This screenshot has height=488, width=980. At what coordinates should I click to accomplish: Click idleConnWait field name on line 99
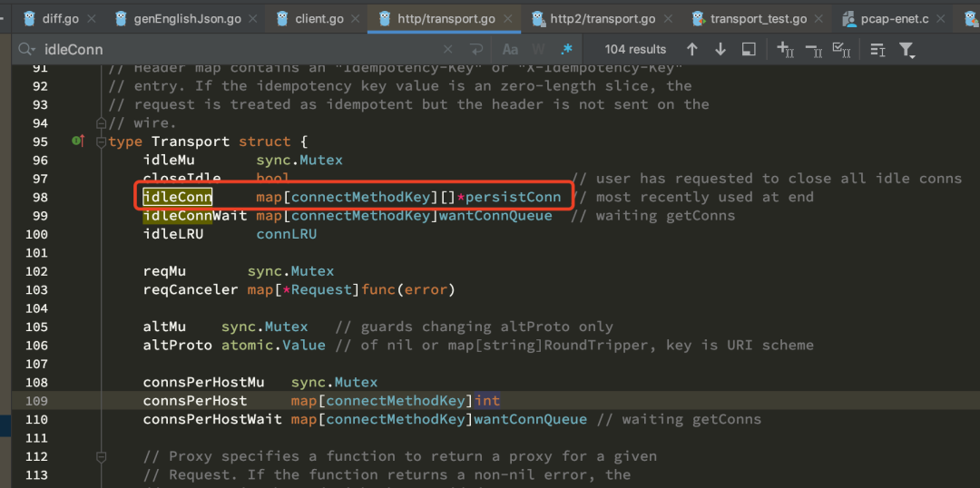click(195, 216)
